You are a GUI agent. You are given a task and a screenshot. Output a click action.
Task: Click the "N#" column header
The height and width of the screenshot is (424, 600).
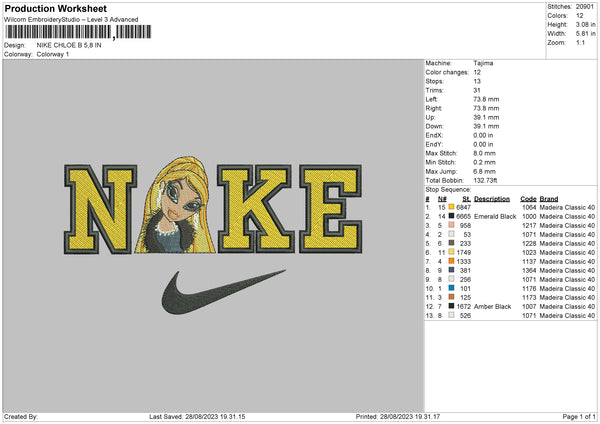(442, 199)
